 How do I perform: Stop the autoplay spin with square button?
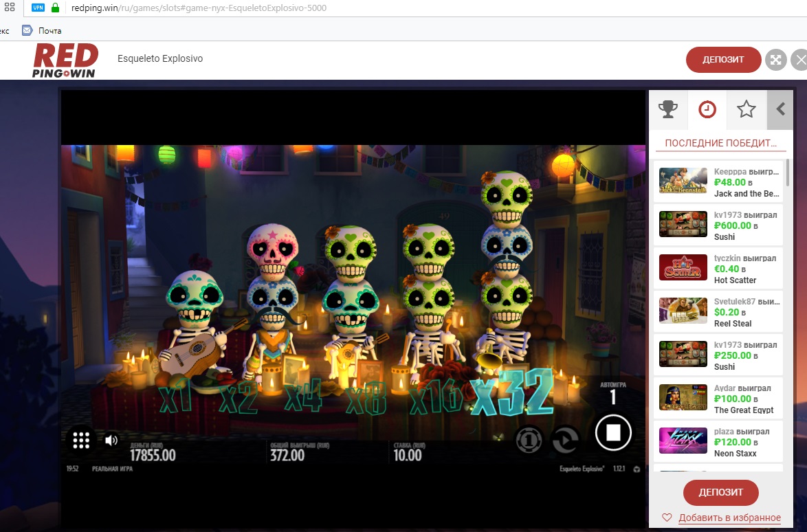(613, 433)
